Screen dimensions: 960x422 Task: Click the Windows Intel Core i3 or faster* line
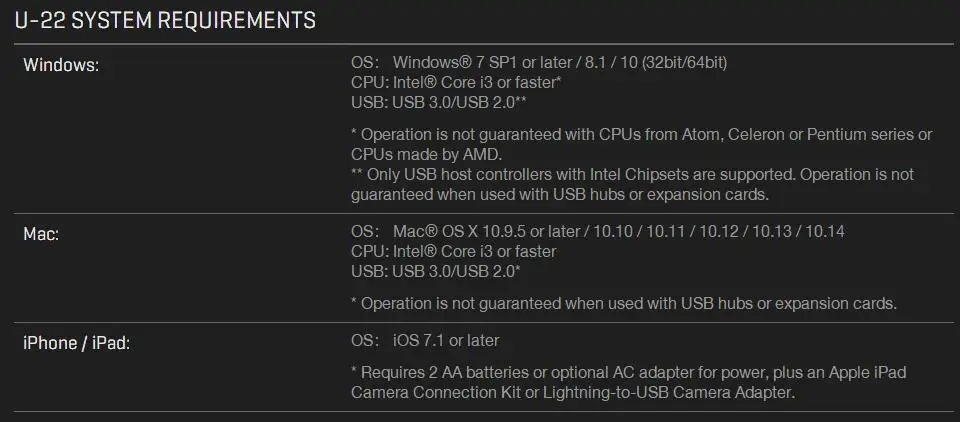(456, 82)
